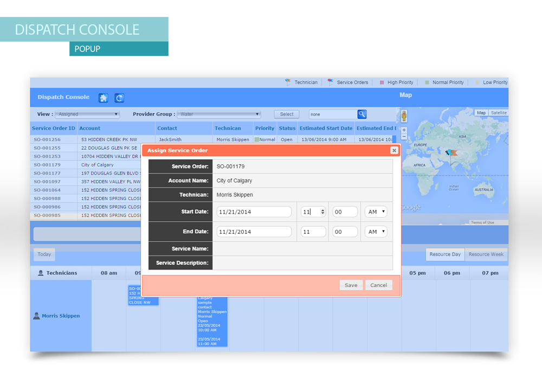
Task: Click the Street View pegman icon on map
Action: coord(404,116)
